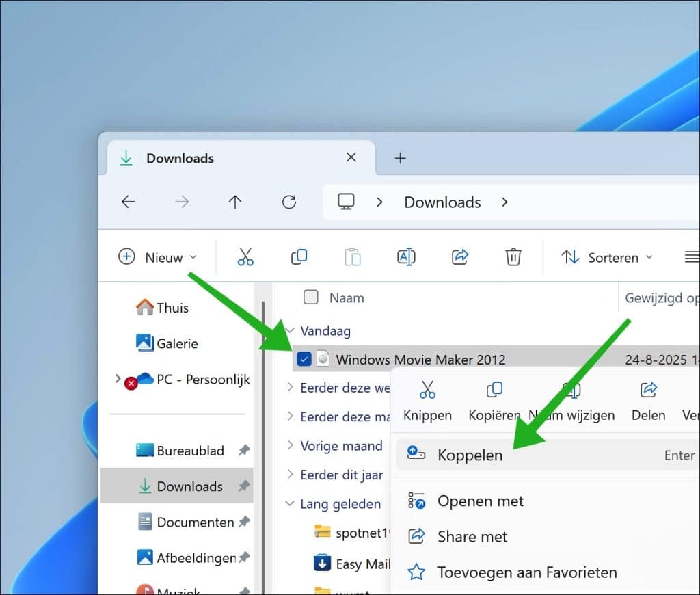
Task: Select the Windows Movie Maker 2012 file name
Action: point(420,360)
